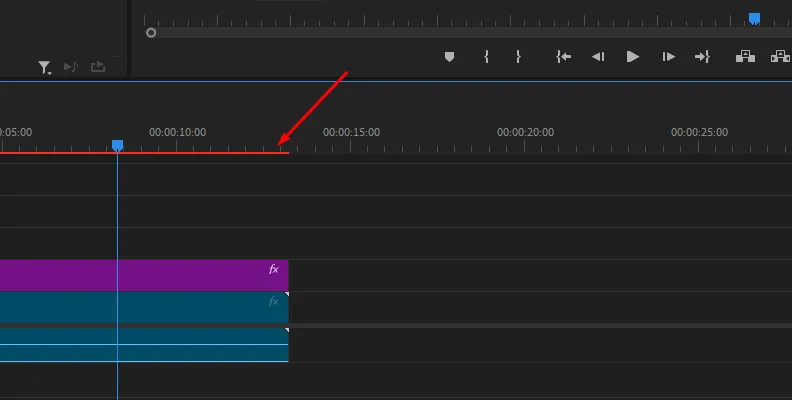Click the Mark In bracket button

click(x=486, y=57)
